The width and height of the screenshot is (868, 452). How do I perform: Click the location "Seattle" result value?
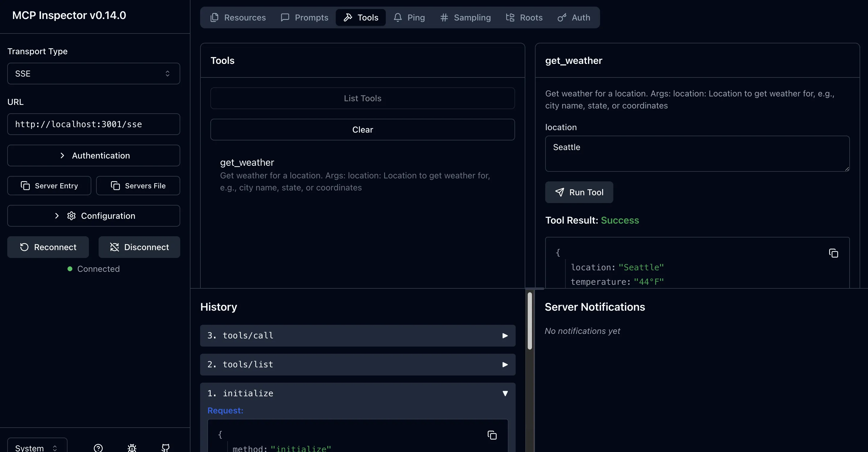pos(641,267)
